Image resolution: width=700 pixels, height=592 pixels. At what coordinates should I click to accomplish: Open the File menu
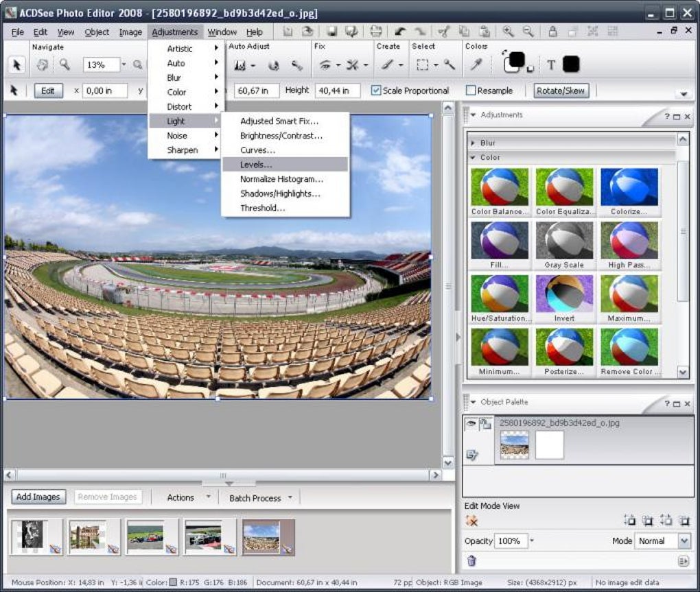point(17,32)
